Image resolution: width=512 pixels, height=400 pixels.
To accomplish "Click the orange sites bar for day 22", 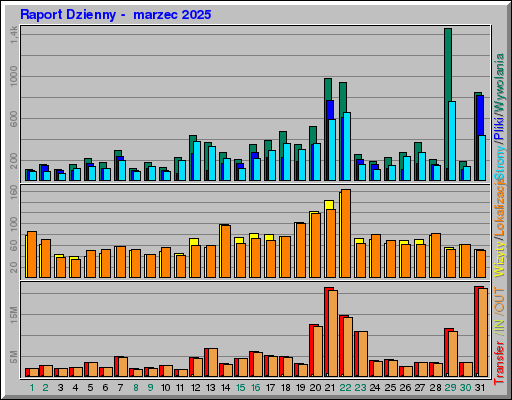I will [x=346, y=233].
